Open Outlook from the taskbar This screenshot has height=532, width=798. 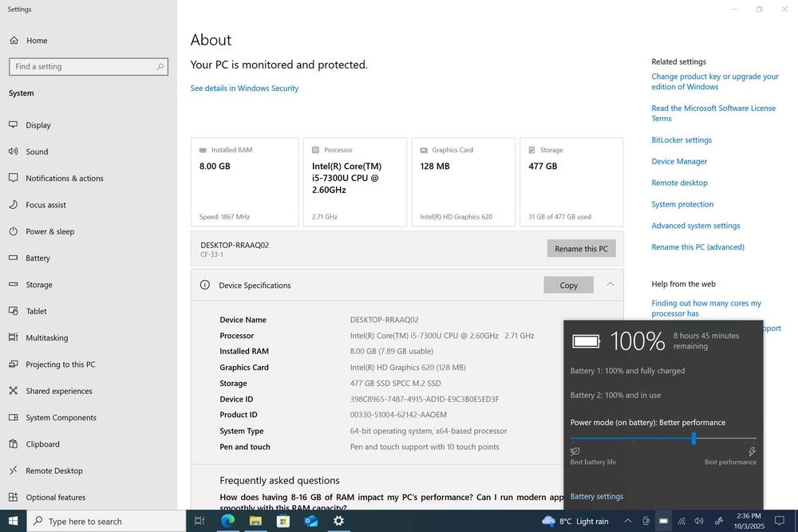[311, 521]
